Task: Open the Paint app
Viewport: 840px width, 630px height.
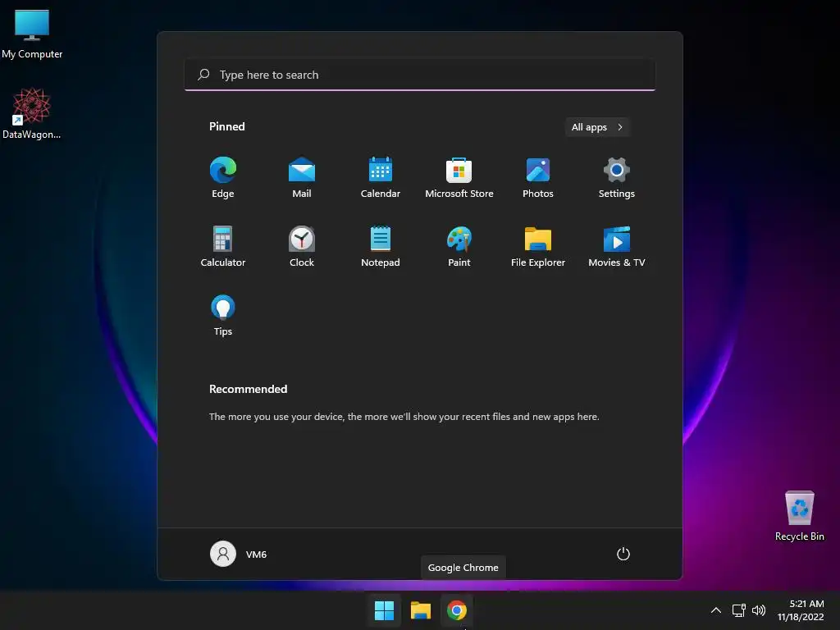Action: pos(459,246)
